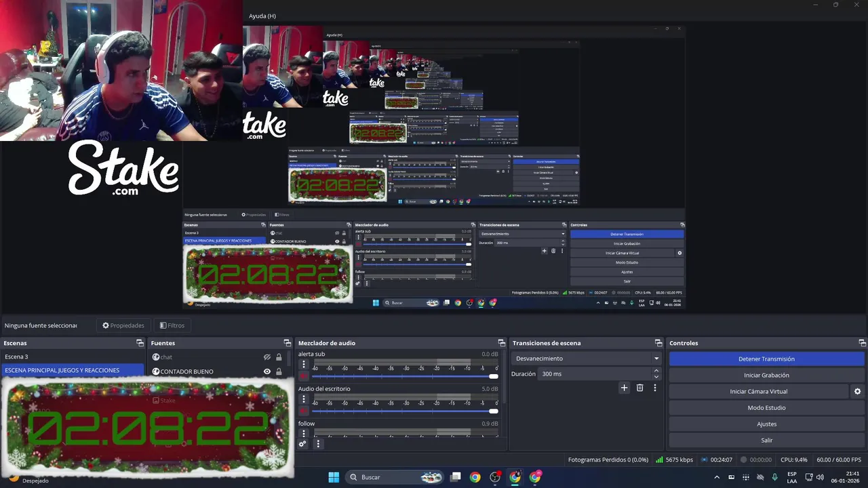Open the volume tray icon

click(821, 477)
